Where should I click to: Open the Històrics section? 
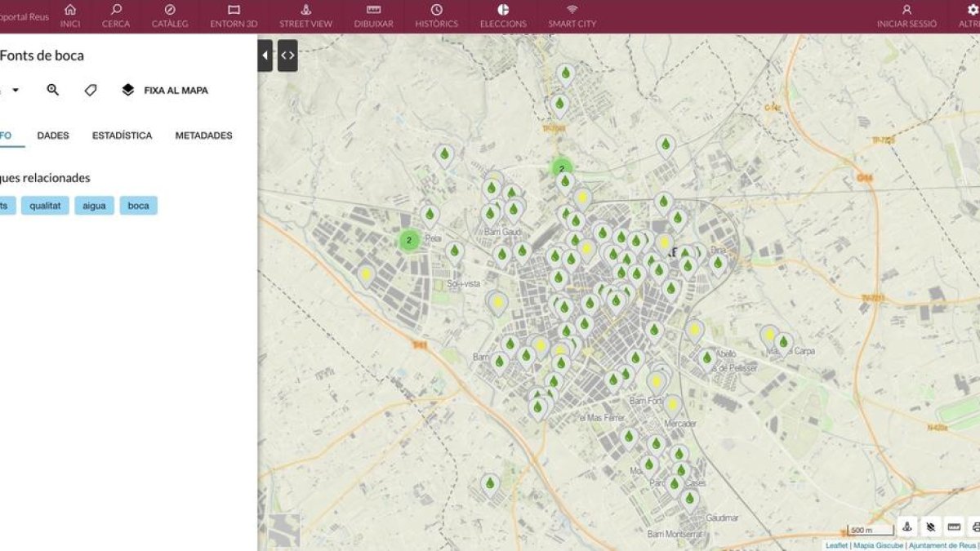point(436,16)
